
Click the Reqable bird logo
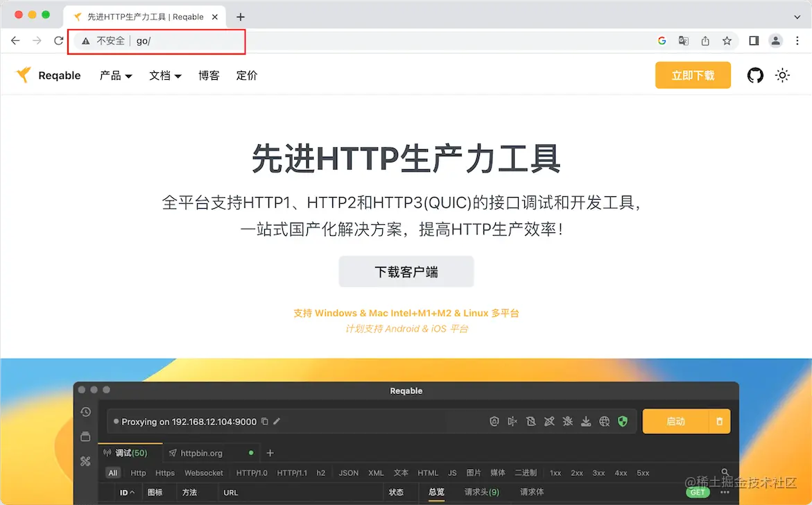point(23,75)
